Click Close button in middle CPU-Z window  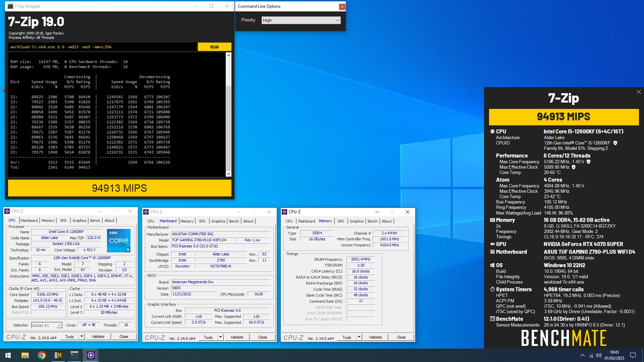263,337
